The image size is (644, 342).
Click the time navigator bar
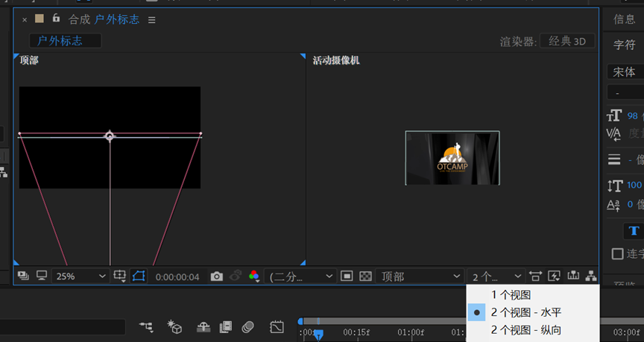pos(385,321)
